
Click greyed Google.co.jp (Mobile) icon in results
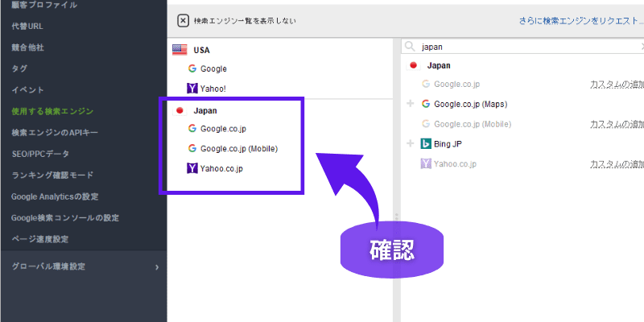(x=426, y=124)
